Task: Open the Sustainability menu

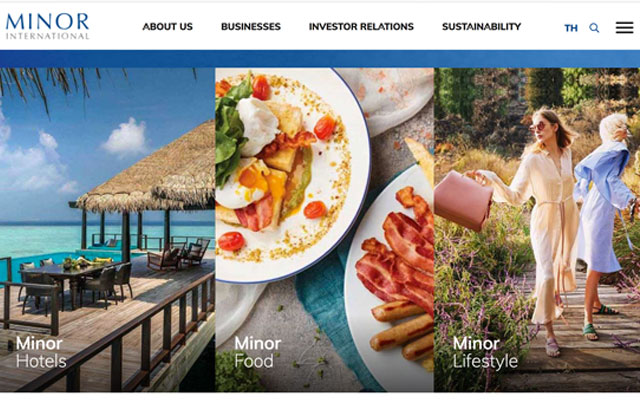Action: 482,27
